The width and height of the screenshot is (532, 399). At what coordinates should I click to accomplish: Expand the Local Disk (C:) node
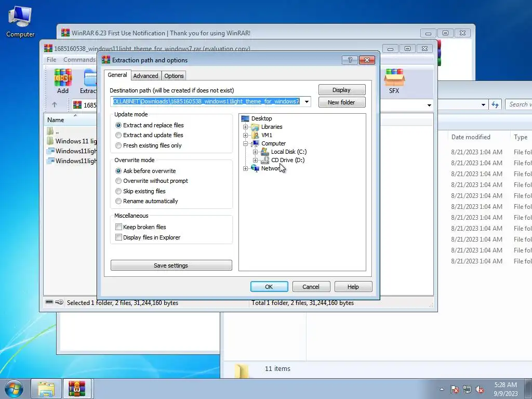(255, 152)
